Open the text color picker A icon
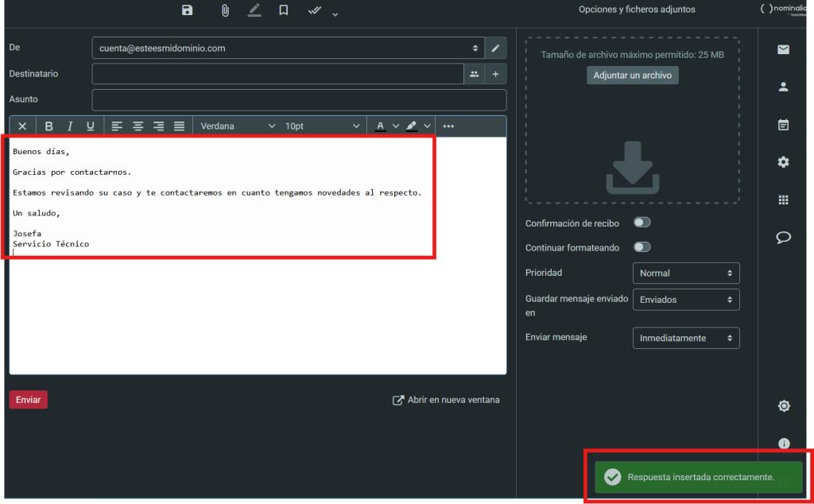 point(381,126)
